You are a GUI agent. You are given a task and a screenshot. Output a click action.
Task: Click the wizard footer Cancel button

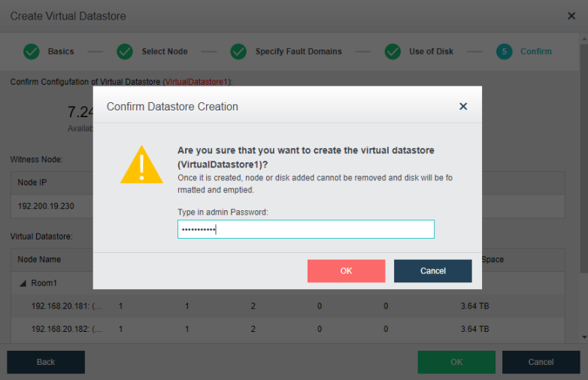pos(541,362)
